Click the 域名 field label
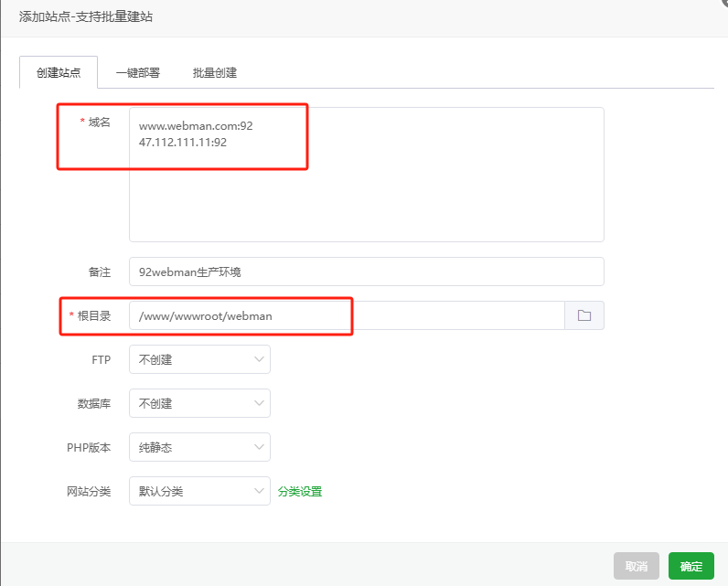Image resolution: width=728 pixels, height=586 pixels. tap(100, 122)
